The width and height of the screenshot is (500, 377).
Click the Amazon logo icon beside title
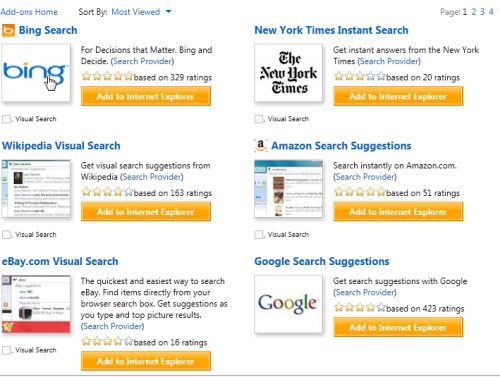point(261,145)
